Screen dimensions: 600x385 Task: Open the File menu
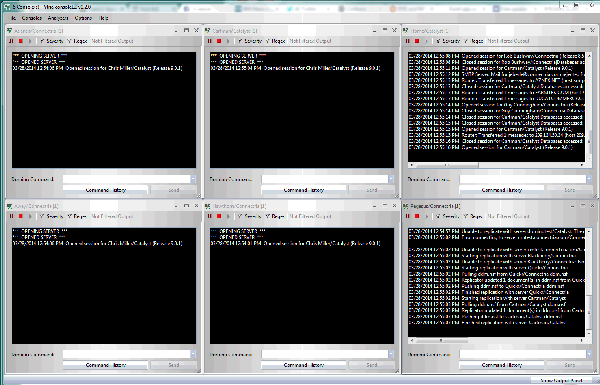(13, 18)
